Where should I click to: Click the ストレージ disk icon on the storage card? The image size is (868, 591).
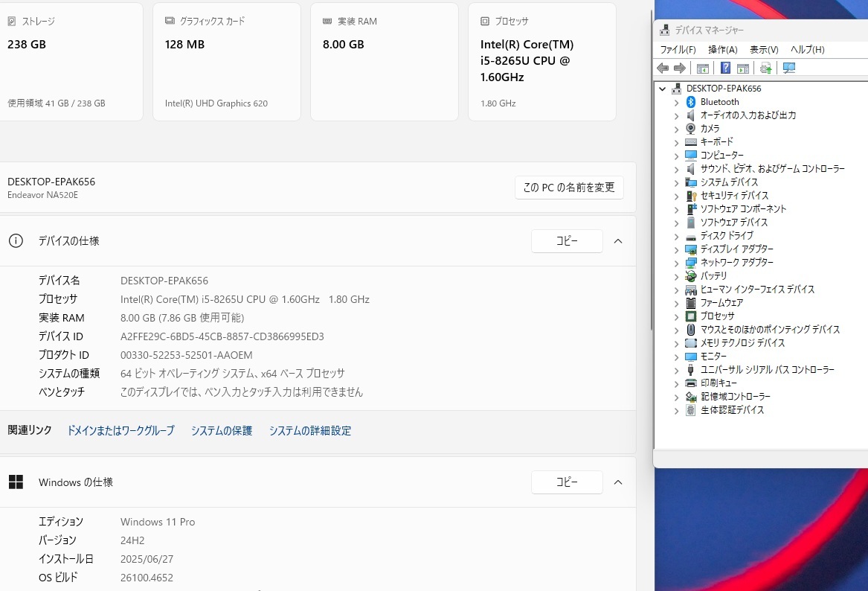point(12,21)
